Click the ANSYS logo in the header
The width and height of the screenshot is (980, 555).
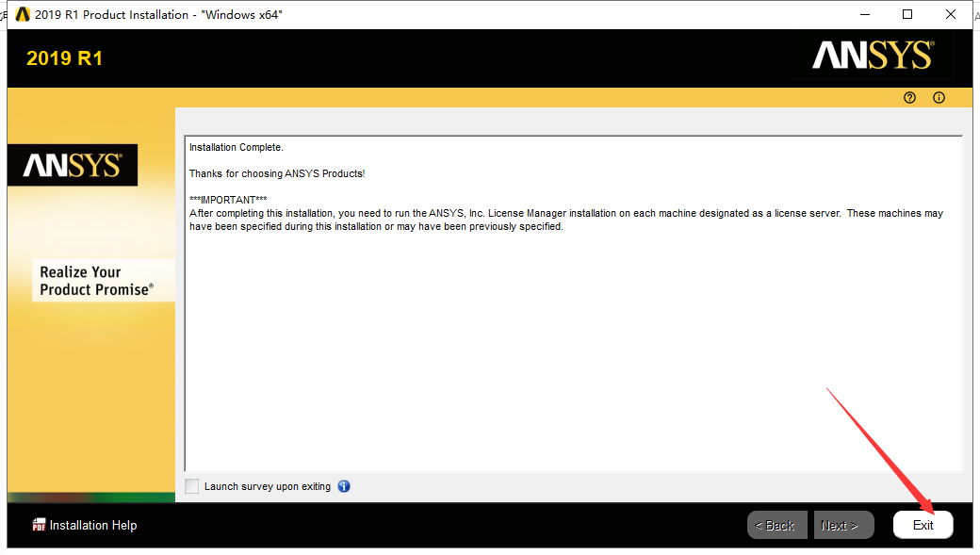point(874,55)
